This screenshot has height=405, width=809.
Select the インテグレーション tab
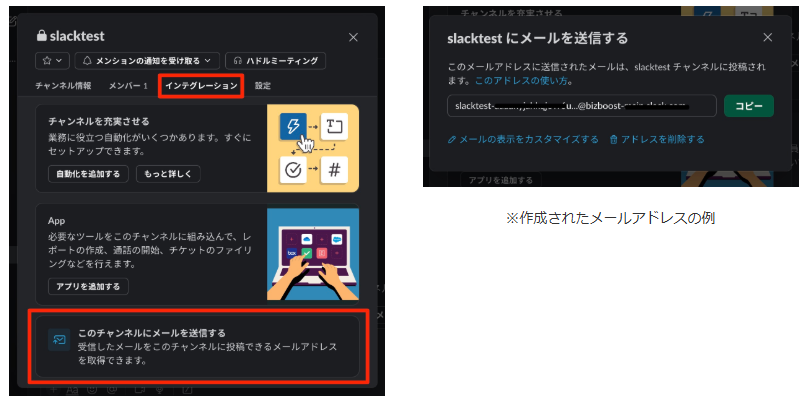pyautogui.click(x=201, y=86)
